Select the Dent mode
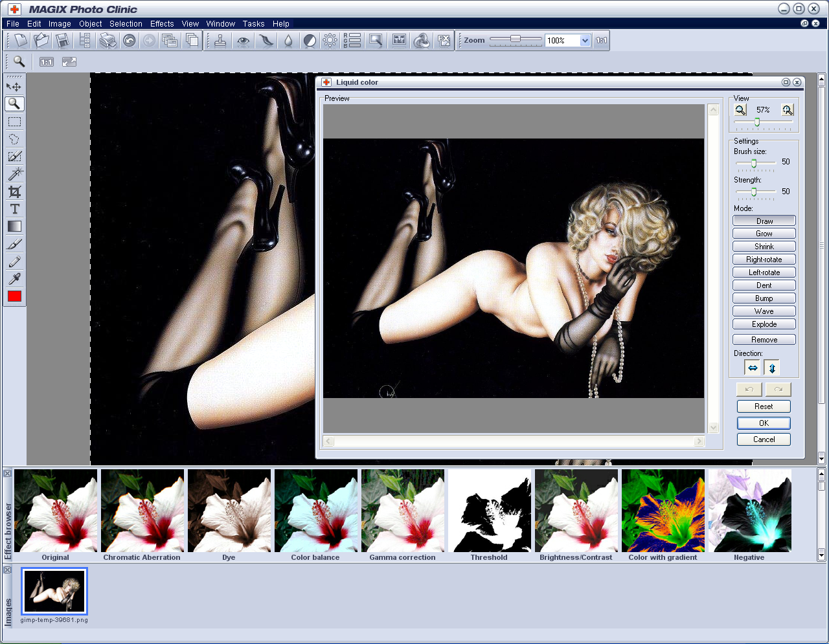 764,285
